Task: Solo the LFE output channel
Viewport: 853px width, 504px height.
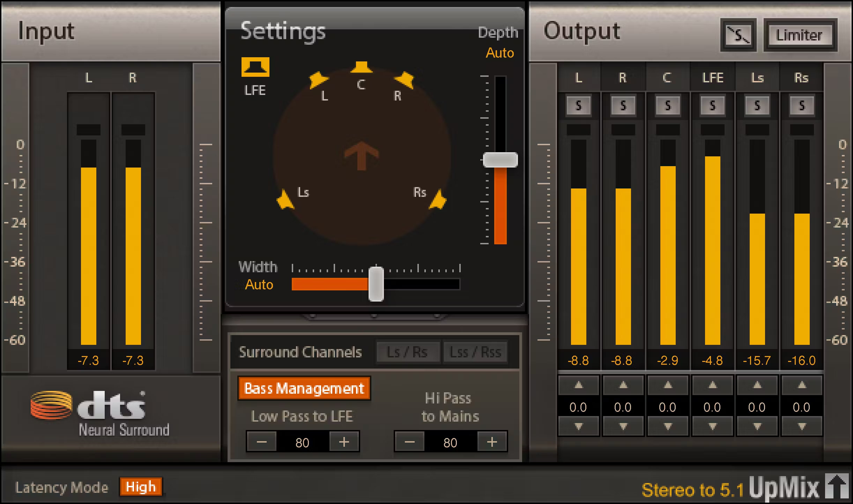Action: click(x=712, y=105)
